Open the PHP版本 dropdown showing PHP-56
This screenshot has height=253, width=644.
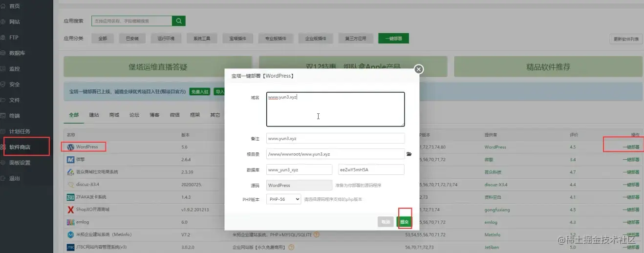click(x=284, y=199)
